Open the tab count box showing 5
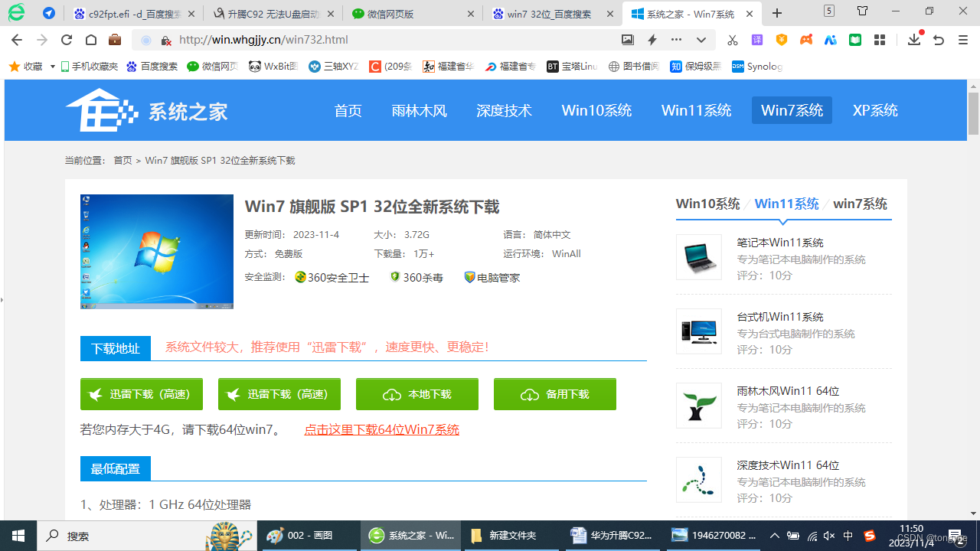Screen dimensions: 980x551 [829, 11]
